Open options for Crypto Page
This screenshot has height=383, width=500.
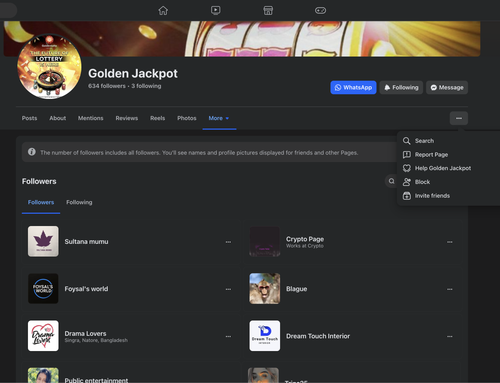point(450,242)
